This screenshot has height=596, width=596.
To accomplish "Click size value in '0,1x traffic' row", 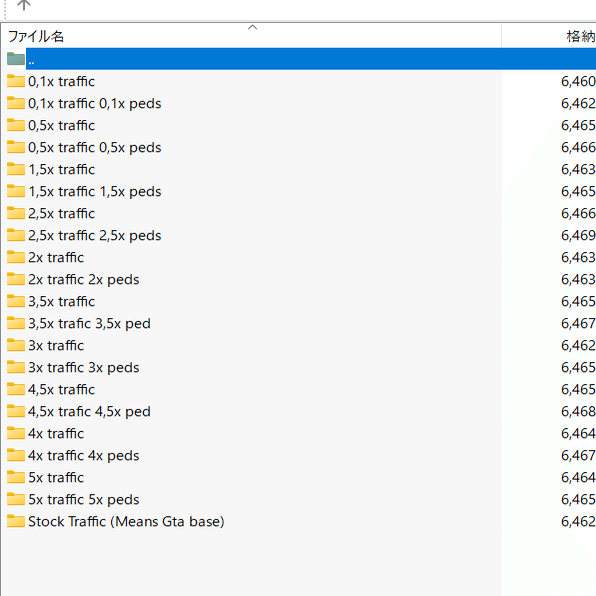I will click(x=578, y=81).
